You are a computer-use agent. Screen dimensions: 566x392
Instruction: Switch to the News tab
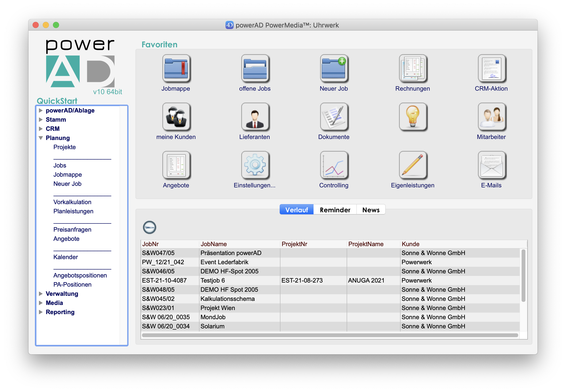[x=371, y=210]
